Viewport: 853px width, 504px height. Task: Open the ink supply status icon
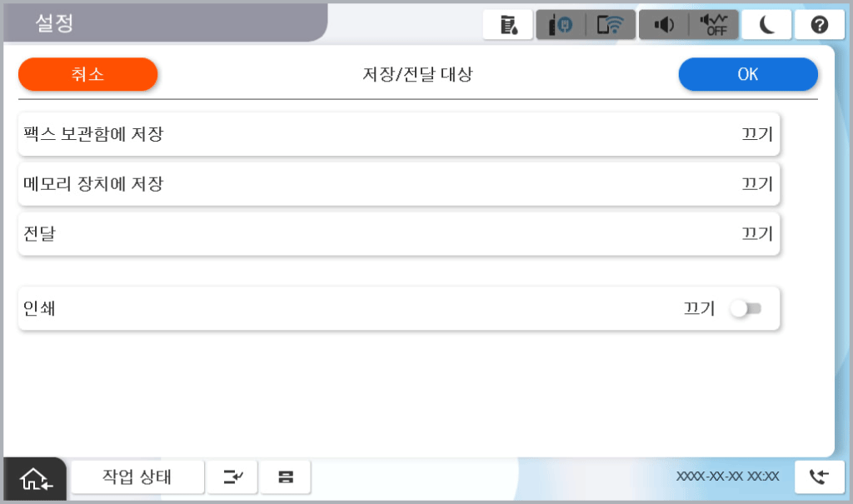[507, 25]
